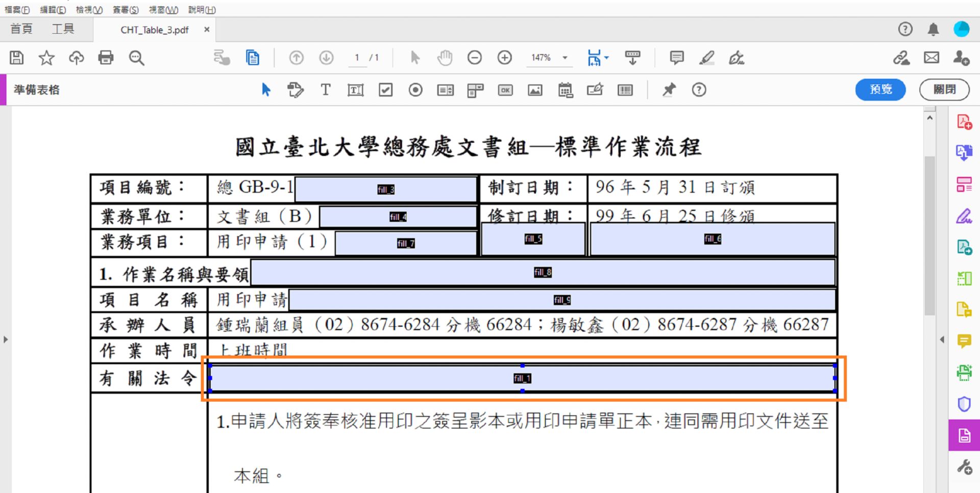Viewport: 980px width, 493px height.
Task: Zoom in with plus icon
Action: tap(505, 58)
